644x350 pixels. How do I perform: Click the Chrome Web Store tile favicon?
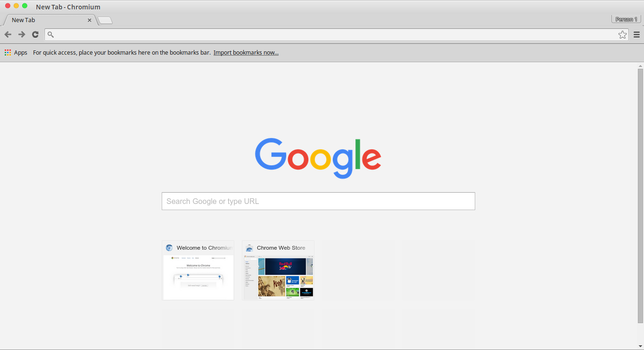pos(249,248)
